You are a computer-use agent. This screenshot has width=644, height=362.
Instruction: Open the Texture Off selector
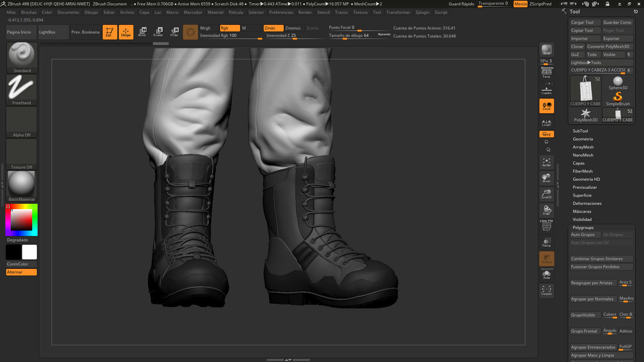22,154
